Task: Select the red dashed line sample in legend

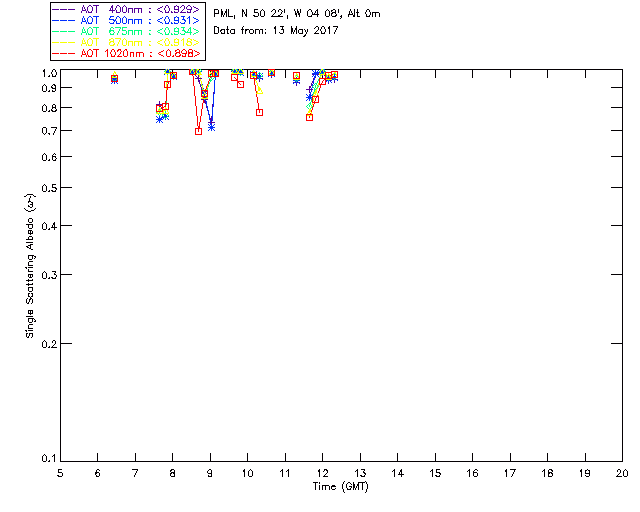Action: pos(64,53)
